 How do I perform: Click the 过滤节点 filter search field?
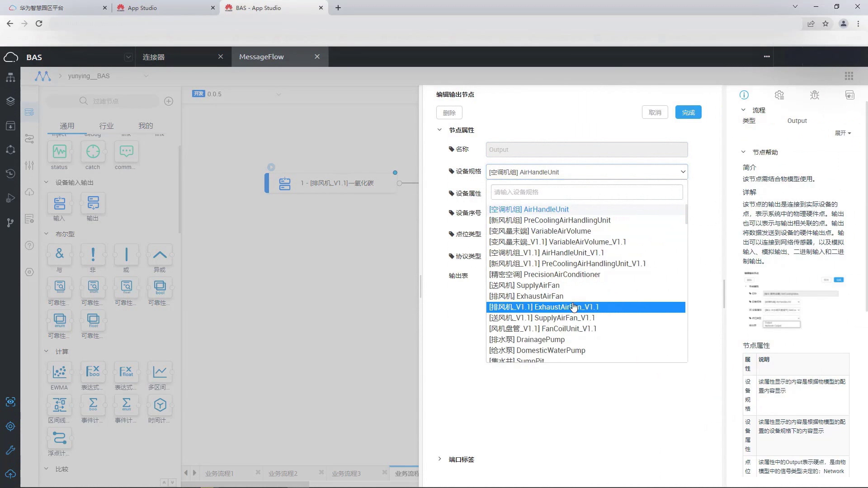tap(103, 101)
